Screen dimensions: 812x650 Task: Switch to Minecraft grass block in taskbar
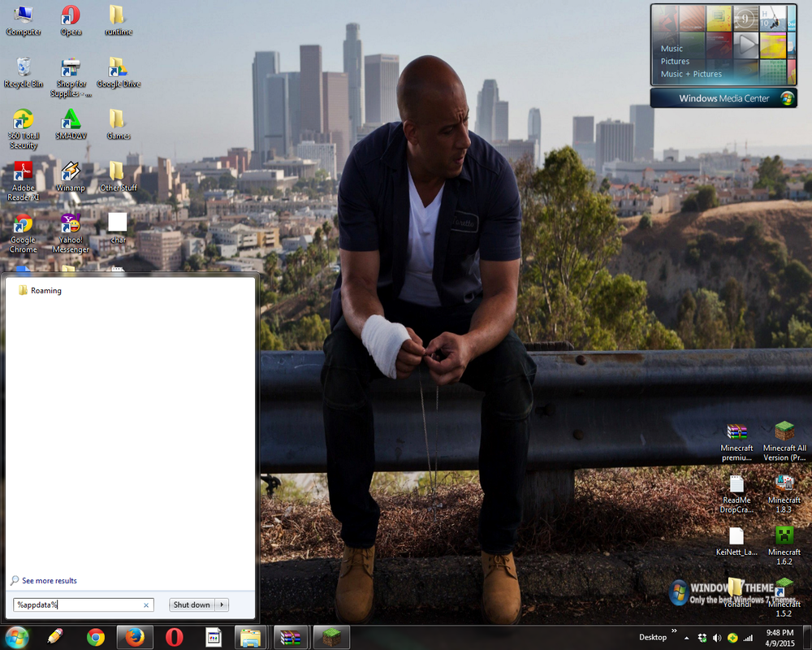331,637
